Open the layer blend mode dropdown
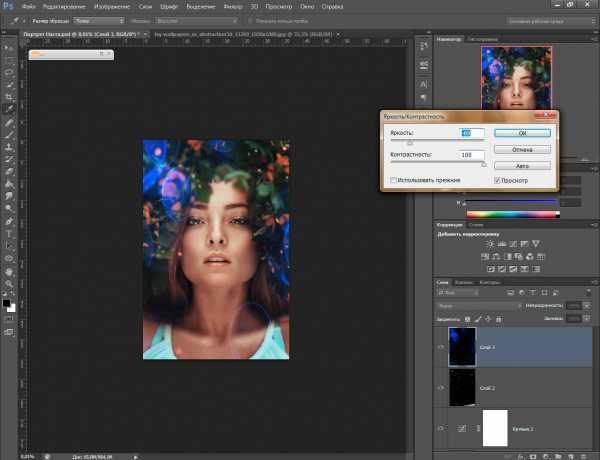Viewport: 600px width, 460px height. 479,306
